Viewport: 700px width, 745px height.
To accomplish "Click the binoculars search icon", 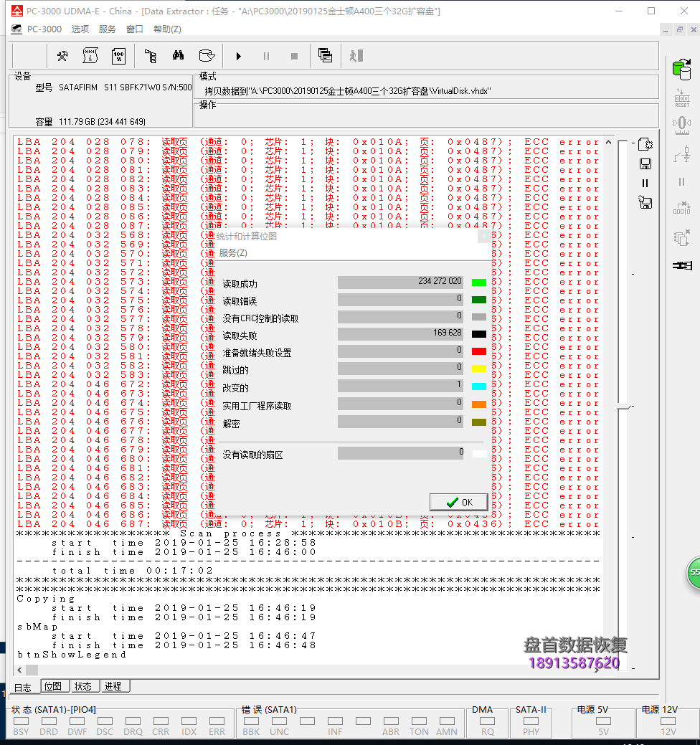I will pos(178,56).
